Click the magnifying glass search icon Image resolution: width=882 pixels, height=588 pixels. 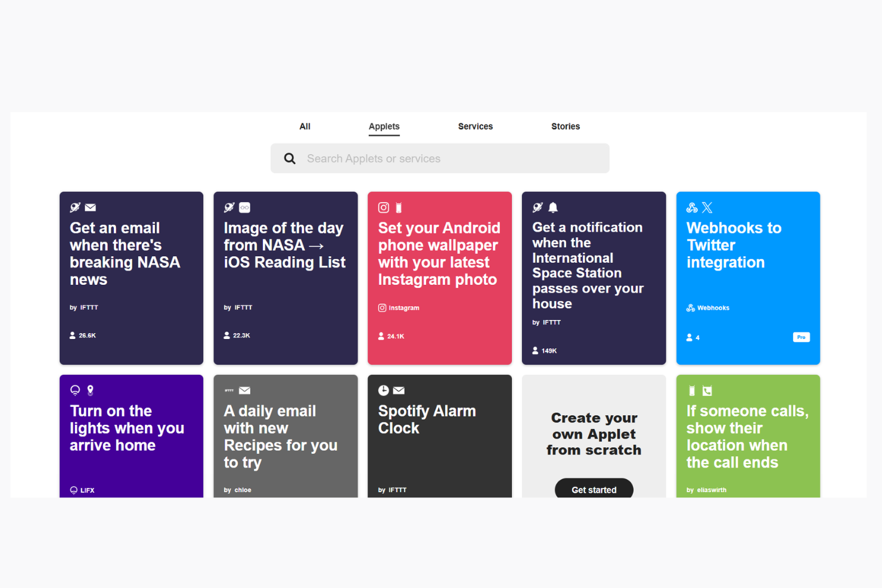tap(290, 158)
